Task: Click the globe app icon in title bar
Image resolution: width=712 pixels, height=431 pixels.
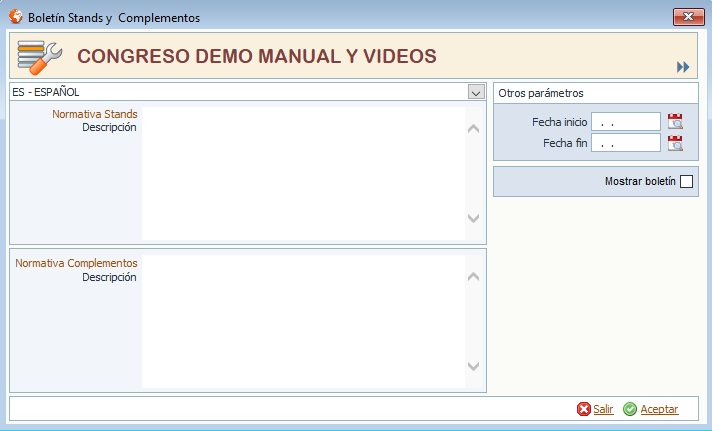Action: click(15, 16)
